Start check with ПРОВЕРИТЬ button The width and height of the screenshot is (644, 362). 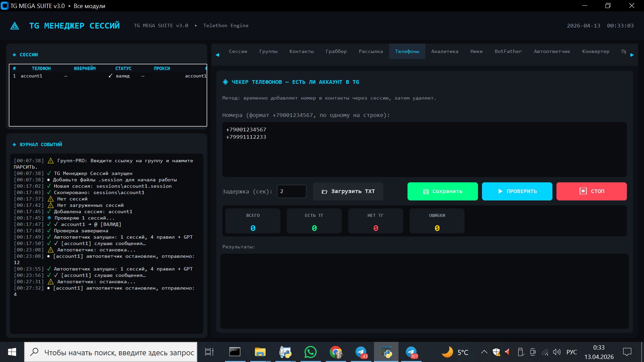[x=517, y=191]
